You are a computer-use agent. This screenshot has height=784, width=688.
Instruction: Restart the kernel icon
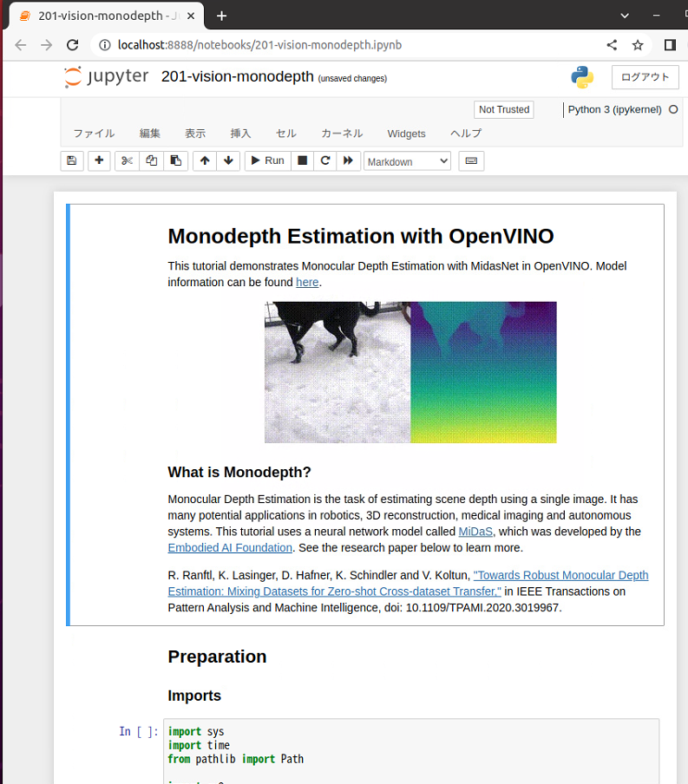click(325, 160)
